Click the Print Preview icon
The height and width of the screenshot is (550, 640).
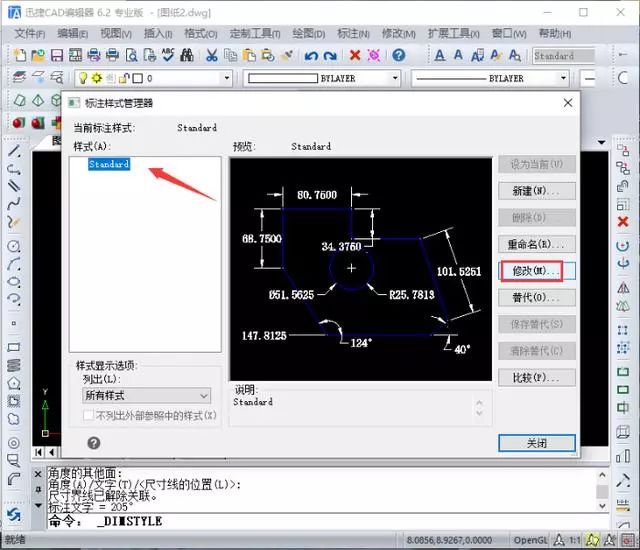coord(131,55)
